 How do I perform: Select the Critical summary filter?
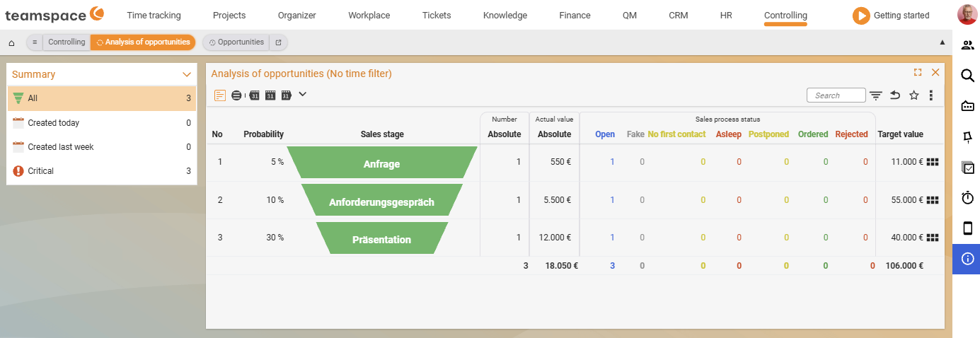102,170
